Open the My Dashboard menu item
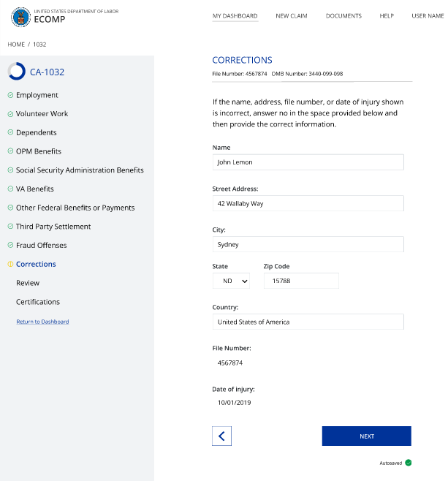448x481 pixels. (235, 16)
